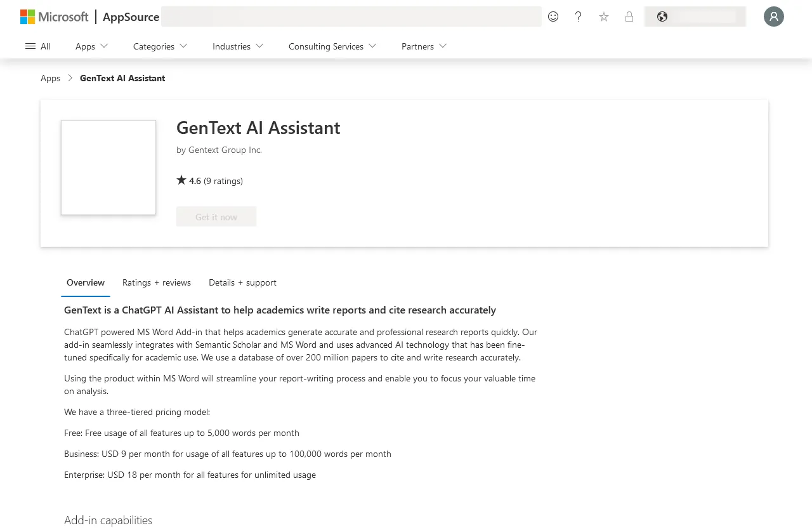Click the GenText app logo thumbnail

click(x=108, y=168)
